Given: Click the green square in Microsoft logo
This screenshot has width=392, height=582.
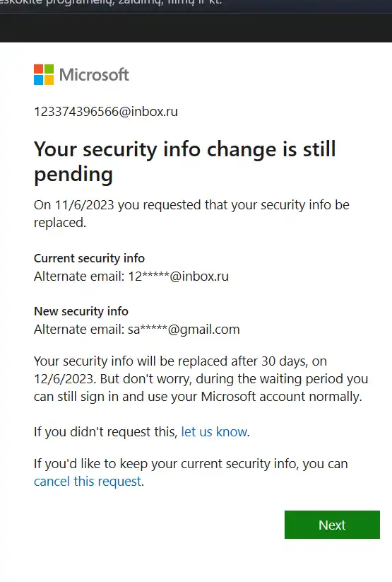Looking at the screenshot, I should click(x=49, y=69).
